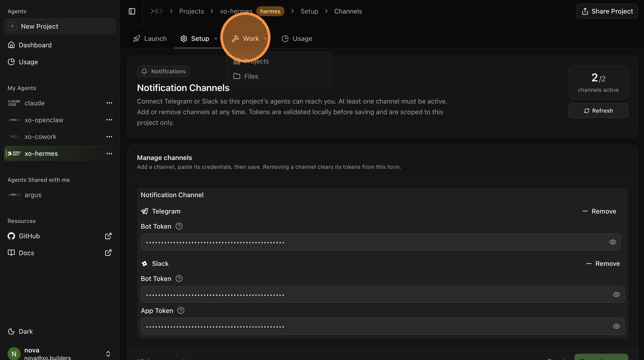Screen dimensions: 644x360
Task: Select Projects from the Work menu
Action: click(279, 61)
